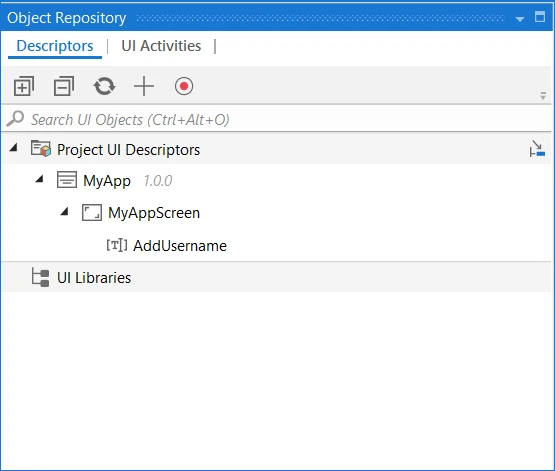Click the search magnifier icon
The height and width of the screenshot is (471, 555).
[x=15, y=119]
